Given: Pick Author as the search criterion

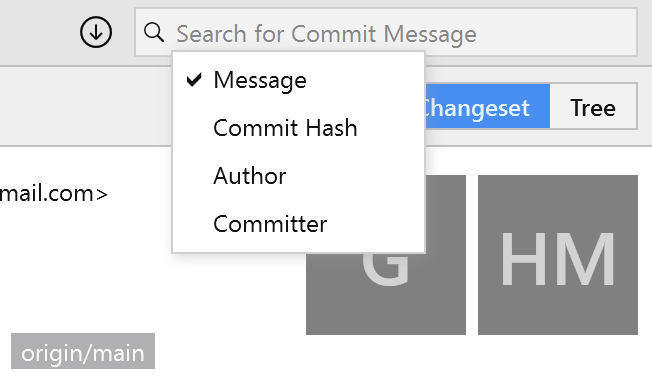Looking at the screenshot, I should [x=299, y=176].
